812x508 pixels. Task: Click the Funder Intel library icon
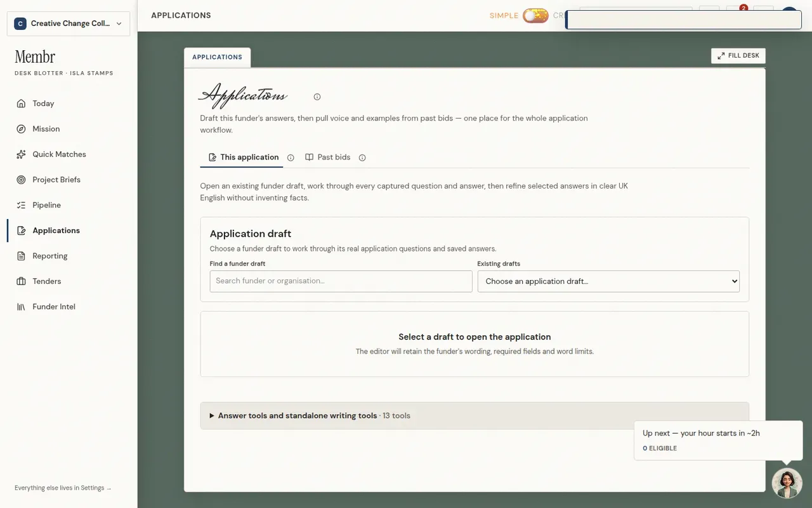point(21,307)
